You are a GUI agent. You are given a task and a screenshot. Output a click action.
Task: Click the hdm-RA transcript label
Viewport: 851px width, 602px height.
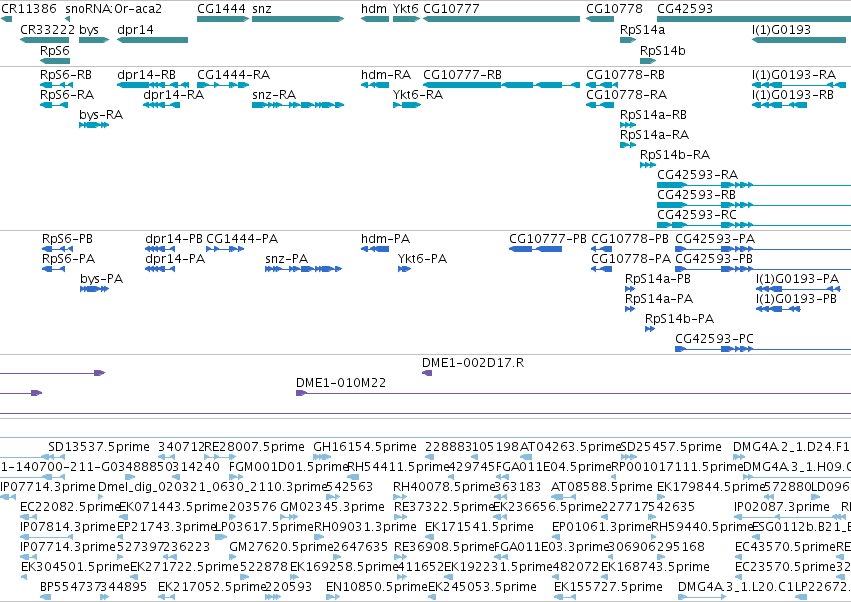tap(385, 74)
